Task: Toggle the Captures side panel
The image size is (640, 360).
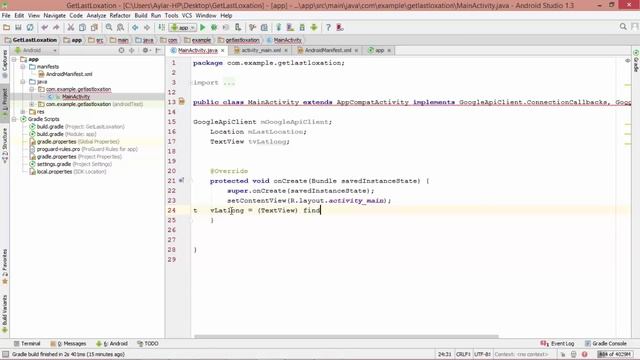Action: [5, 64]
